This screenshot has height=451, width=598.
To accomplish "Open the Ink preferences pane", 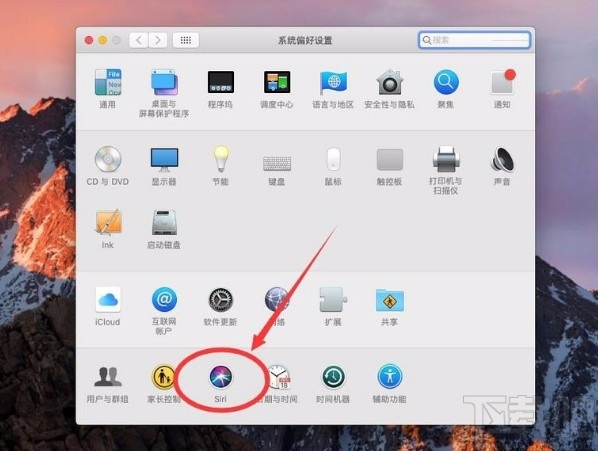I will click(108, 222).
